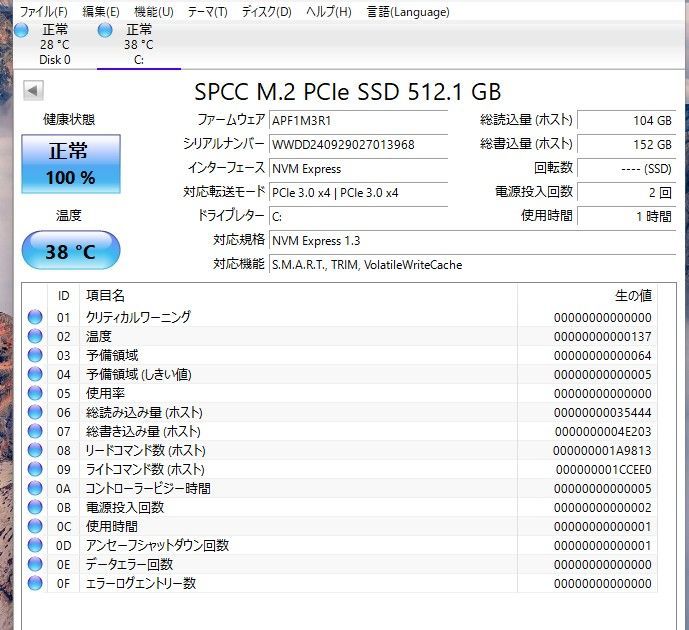Click status icon for クリティカルワーニング row
Screen dimensions: 689x630
point(35,317)
